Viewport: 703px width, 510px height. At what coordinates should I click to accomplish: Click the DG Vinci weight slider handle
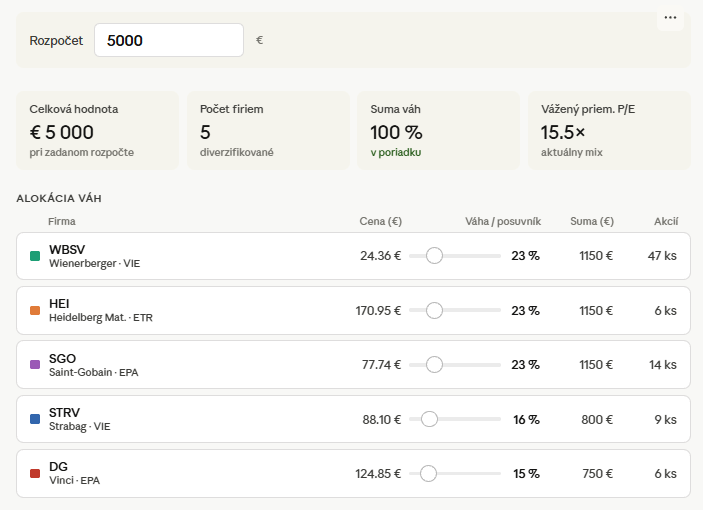[x=428, y=473]
